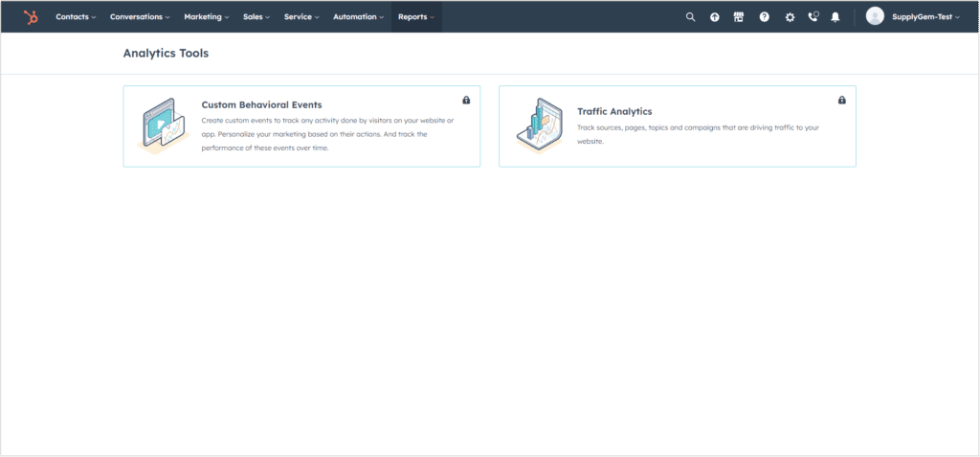Click lock icon on Traffic Analytics card
Image resolution: width=980 pixels, height=457 pixels.
(842, 101)
